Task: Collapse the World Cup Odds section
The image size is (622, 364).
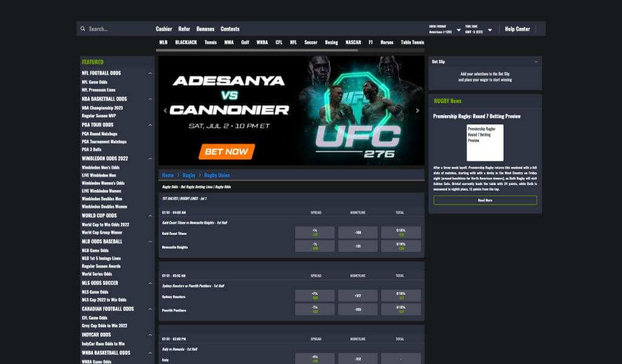Action: tap(150, 216)
